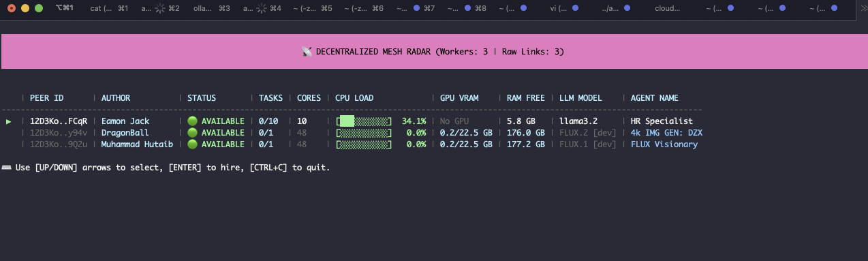This screenshot has width=868, height=261.
Task: Switch to the vi tab
Action: [564, 9]
